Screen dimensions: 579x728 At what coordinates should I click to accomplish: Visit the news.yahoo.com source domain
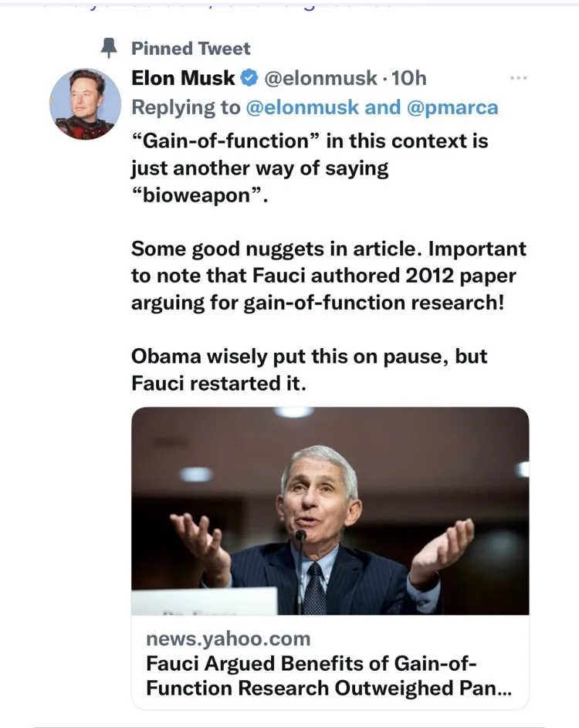click(x=228, y=639)
